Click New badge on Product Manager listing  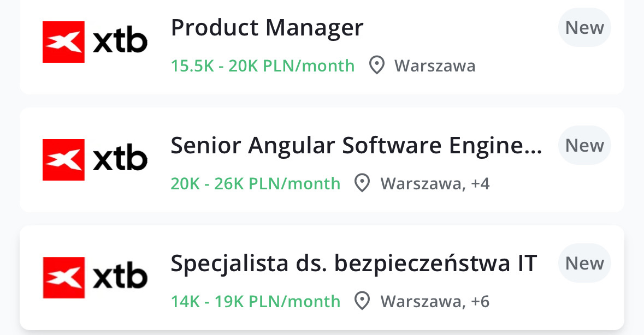[584, 28]
